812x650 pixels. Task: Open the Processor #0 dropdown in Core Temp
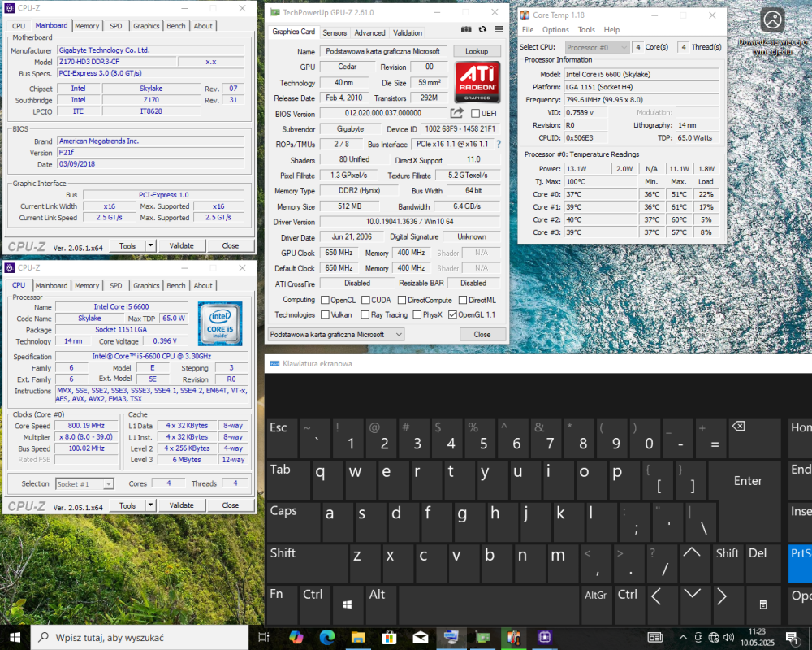(x=596, y=46)
